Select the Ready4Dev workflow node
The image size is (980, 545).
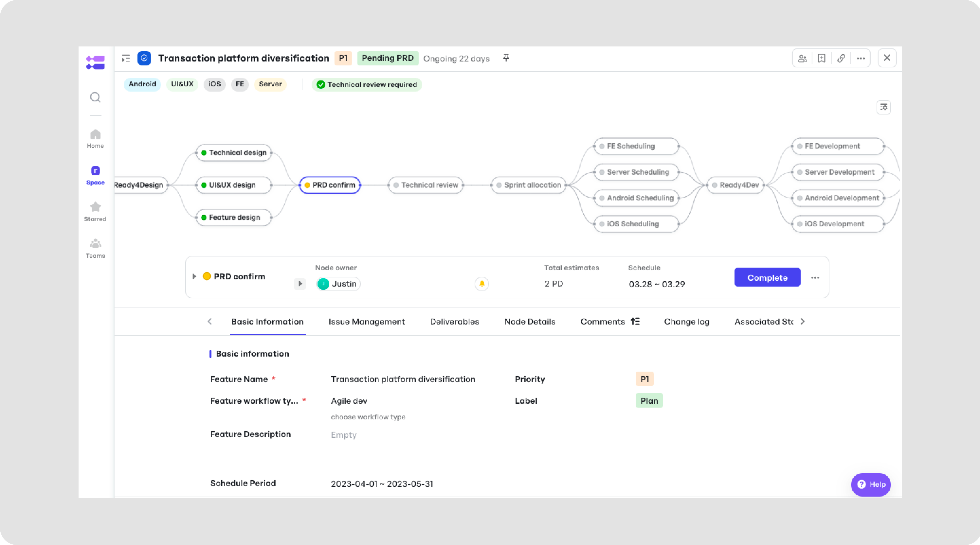pos(735,185)
